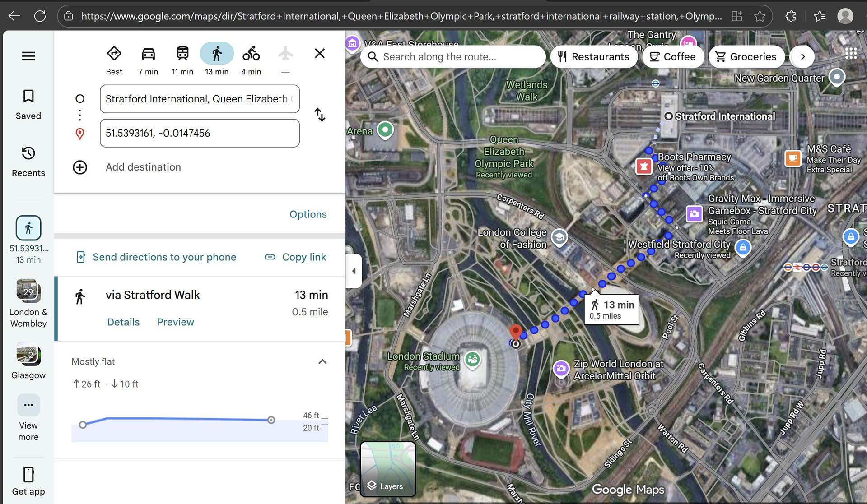Collapse the Mostly flat elevation section
The width and height of the screenshot is (867, 504).
pos(322,361)
